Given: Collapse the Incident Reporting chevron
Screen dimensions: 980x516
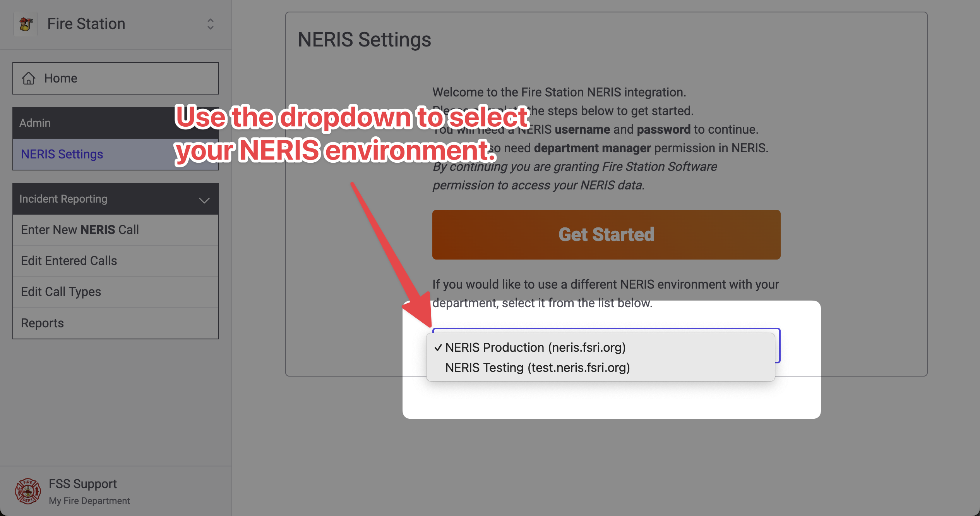Looking at the screenshot, I should [x=204, y=200].
